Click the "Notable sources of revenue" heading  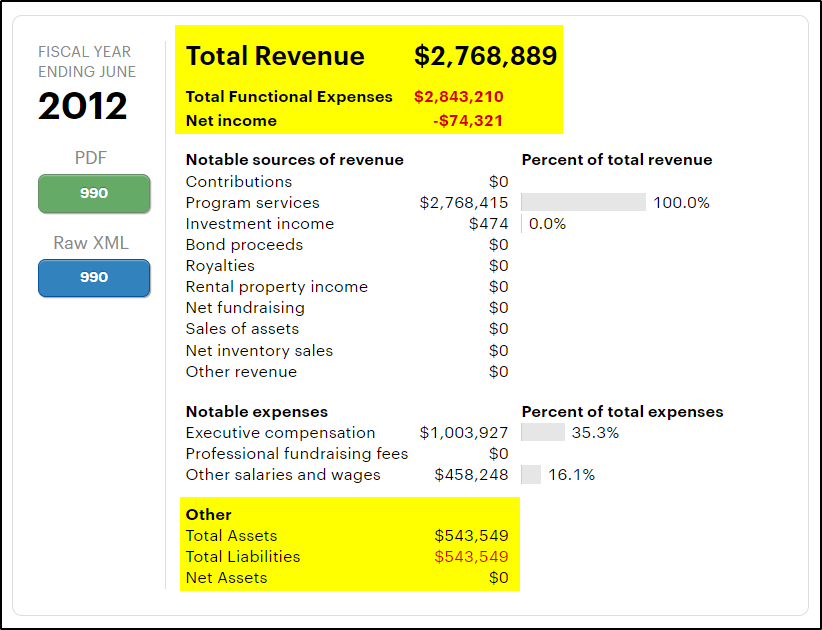(295, 160)
